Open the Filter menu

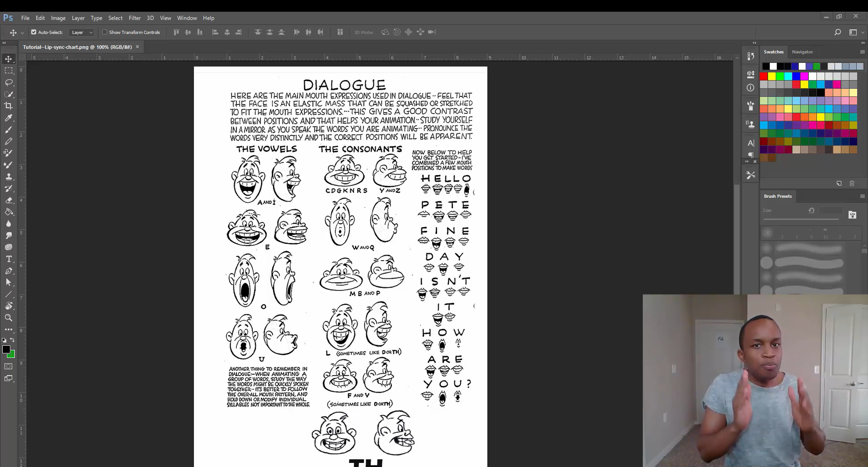(x=135, y=18)
